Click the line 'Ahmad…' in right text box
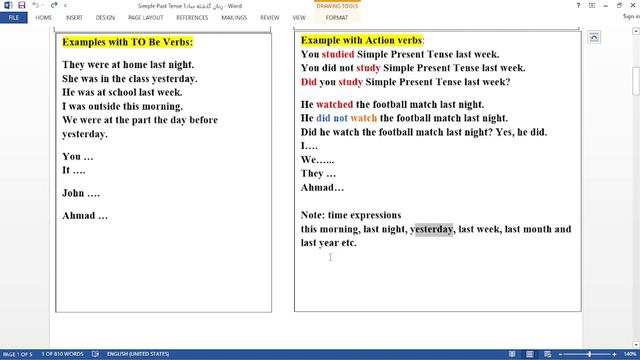This screenshot has height=360, width=640. click(322, 188)
